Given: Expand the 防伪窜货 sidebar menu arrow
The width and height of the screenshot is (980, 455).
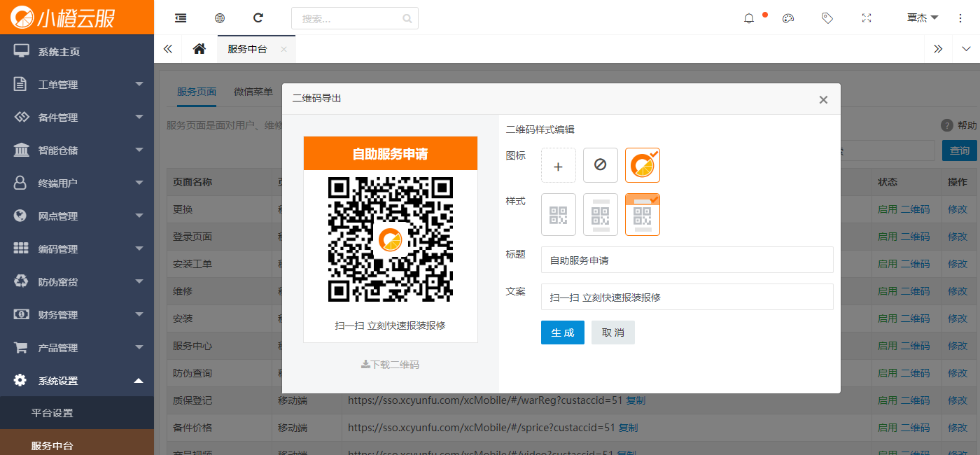Looking at the screenshot, I should click(x=139, y=281).
